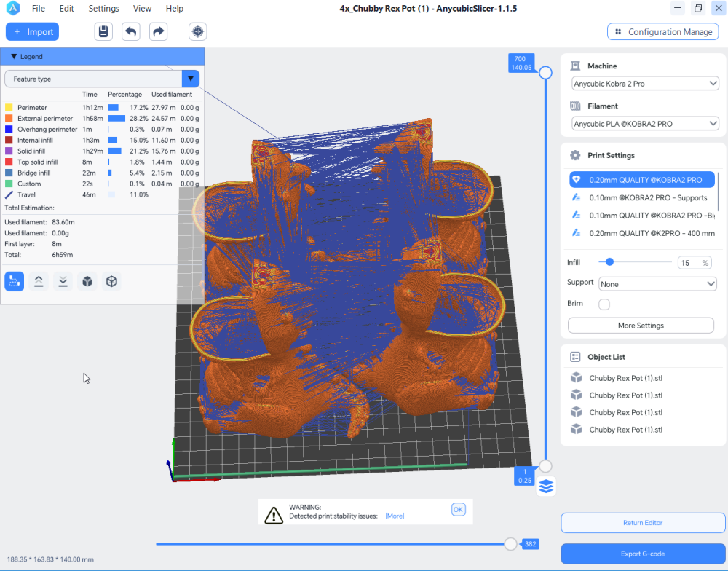Click the External perimeter orange swatch
Image resolution: width=728 pixels, height=571 pixels.
pyautogui.click(x=9, y=119)
